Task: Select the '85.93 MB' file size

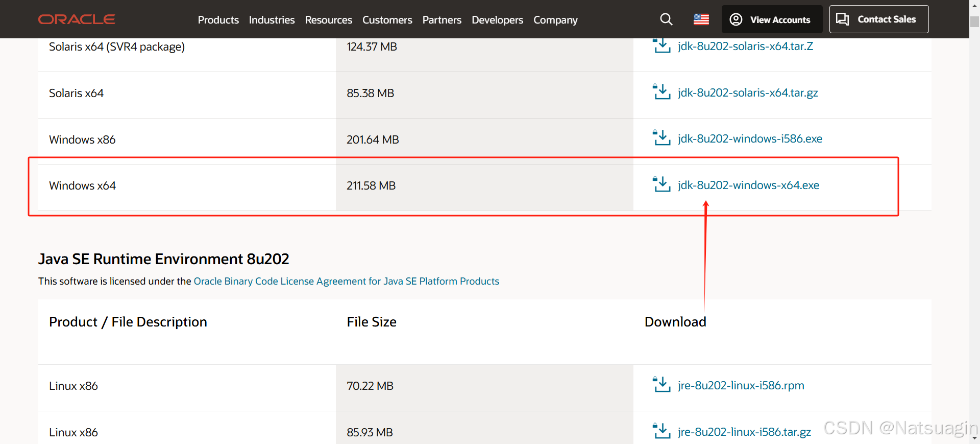Action: tap(370, 432)
